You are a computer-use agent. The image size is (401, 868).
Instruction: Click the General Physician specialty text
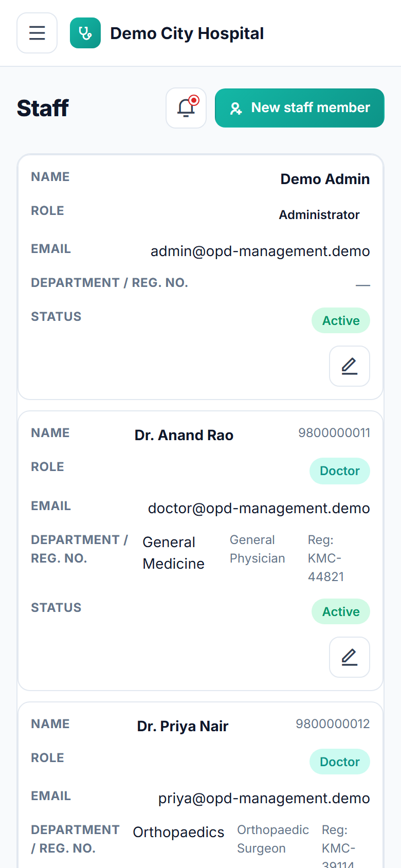(258, 549)
